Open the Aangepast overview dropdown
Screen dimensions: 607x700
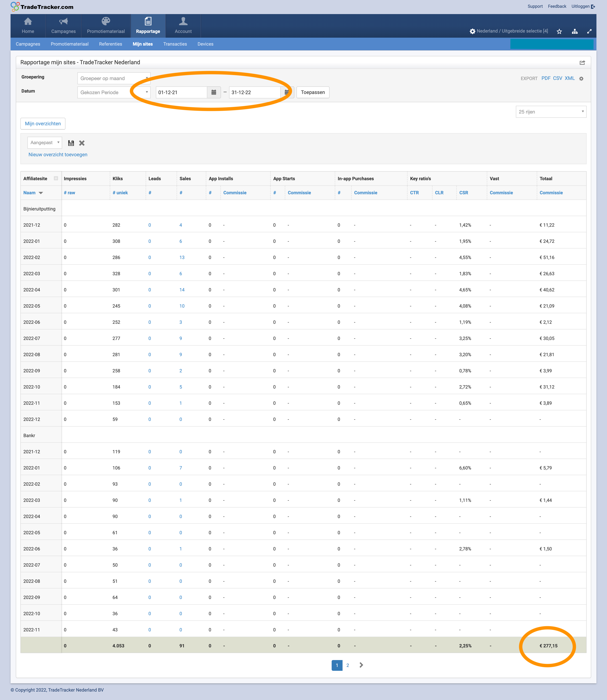coord(45,143)
